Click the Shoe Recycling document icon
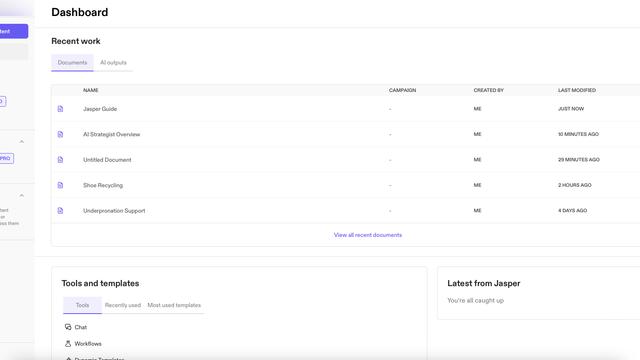 [x=60, y=185]
